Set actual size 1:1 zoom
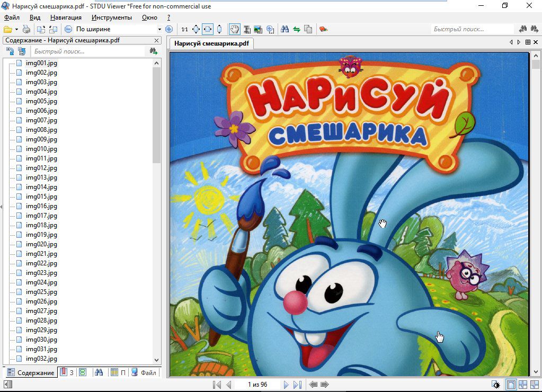 (x=184, y=29)
